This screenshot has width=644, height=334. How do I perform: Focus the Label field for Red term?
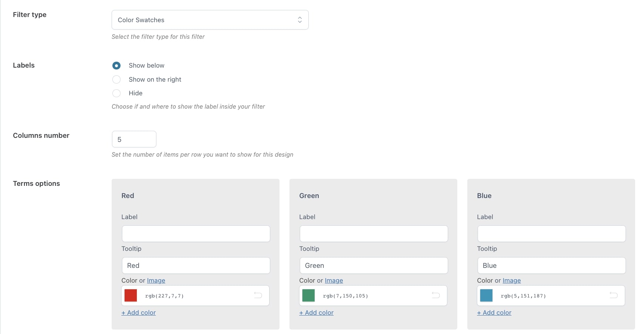tap(196, 234)
